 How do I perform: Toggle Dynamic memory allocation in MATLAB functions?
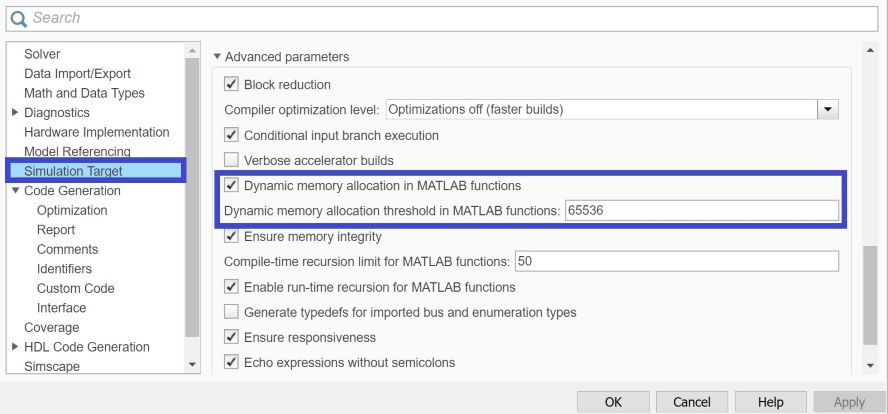click(x=232, y=186)
